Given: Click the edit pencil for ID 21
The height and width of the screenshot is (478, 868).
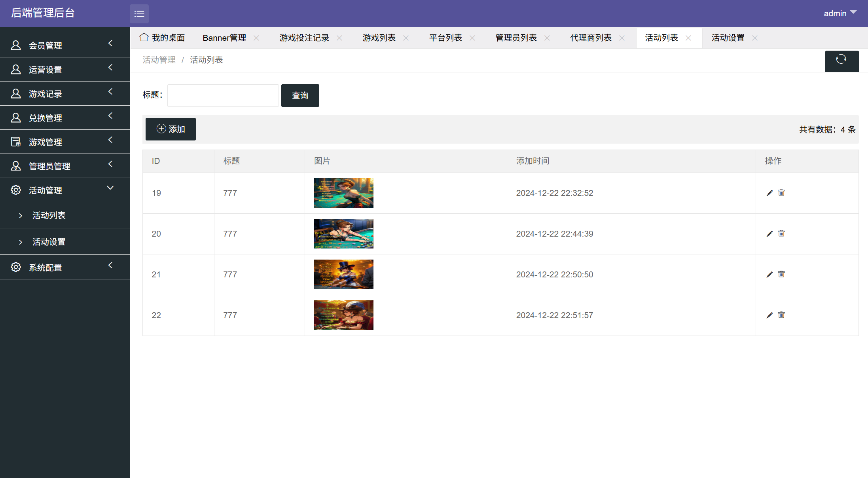Looking at the screenshot, I should coord(769,275).
